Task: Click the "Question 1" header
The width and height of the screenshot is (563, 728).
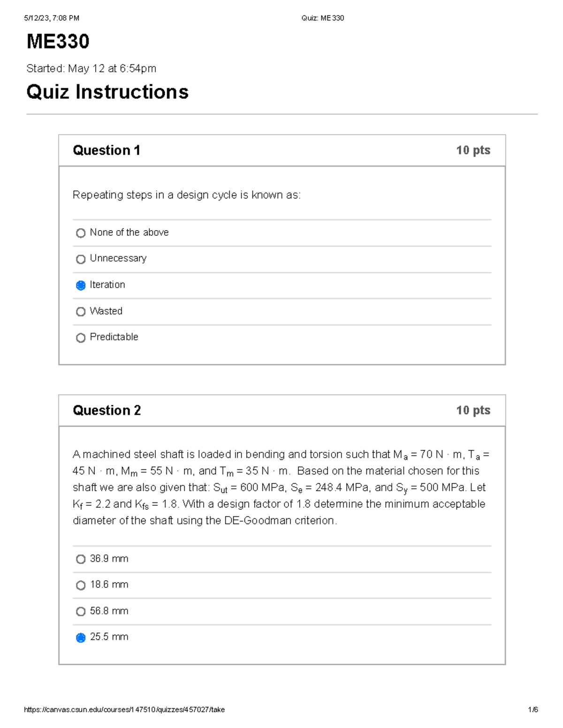Action: (x=107, y=150)
